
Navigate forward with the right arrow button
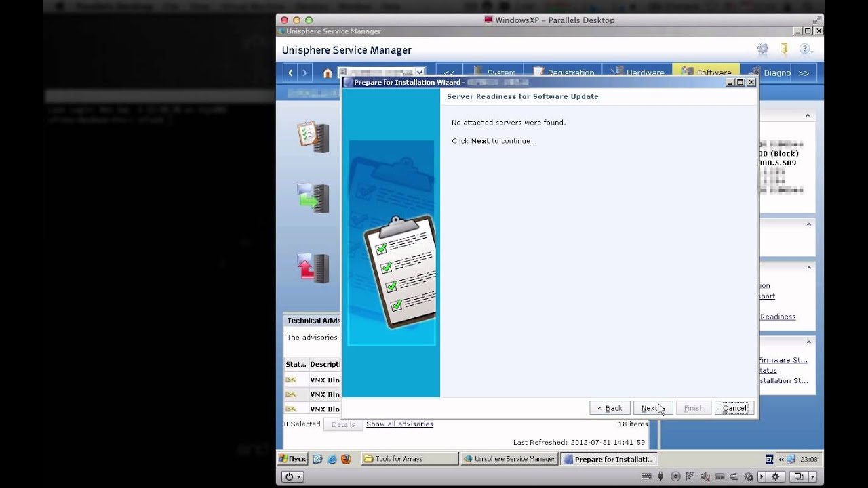[x=304, y=73]
